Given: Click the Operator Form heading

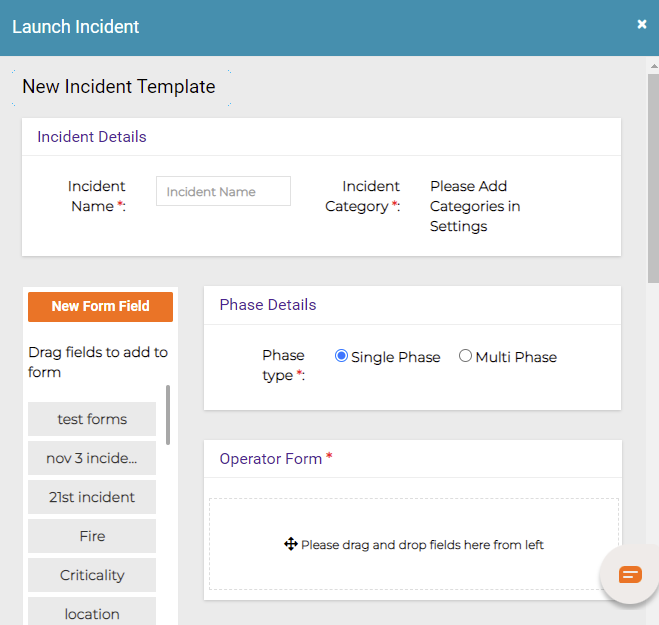Looking at the screenshot, I should 271,459.
